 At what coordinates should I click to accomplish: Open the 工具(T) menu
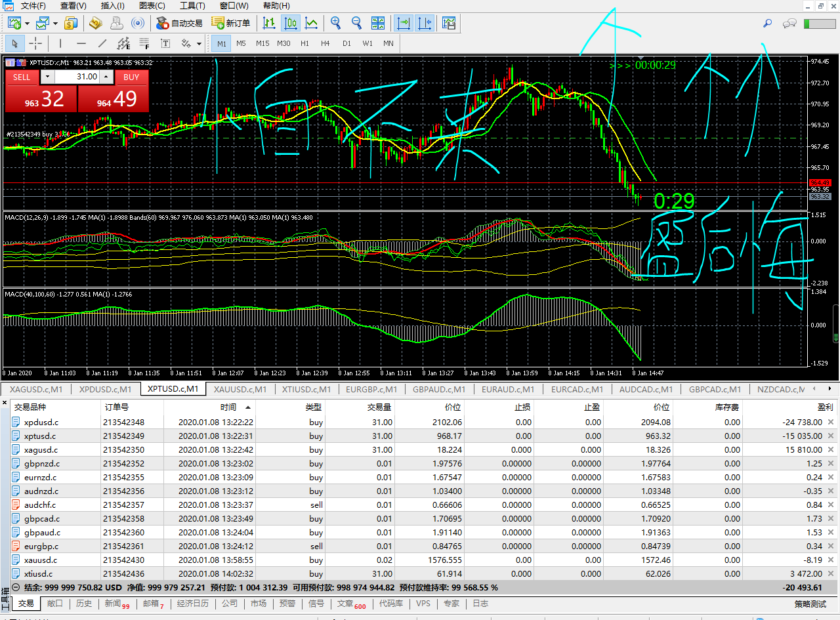193,5
